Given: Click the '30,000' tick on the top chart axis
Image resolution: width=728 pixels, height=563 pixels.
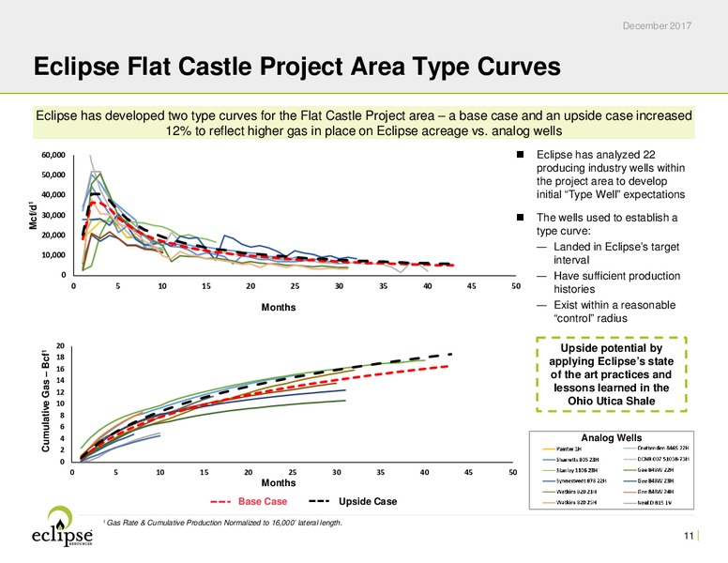Looking at the screenshot, I should 53,215.
